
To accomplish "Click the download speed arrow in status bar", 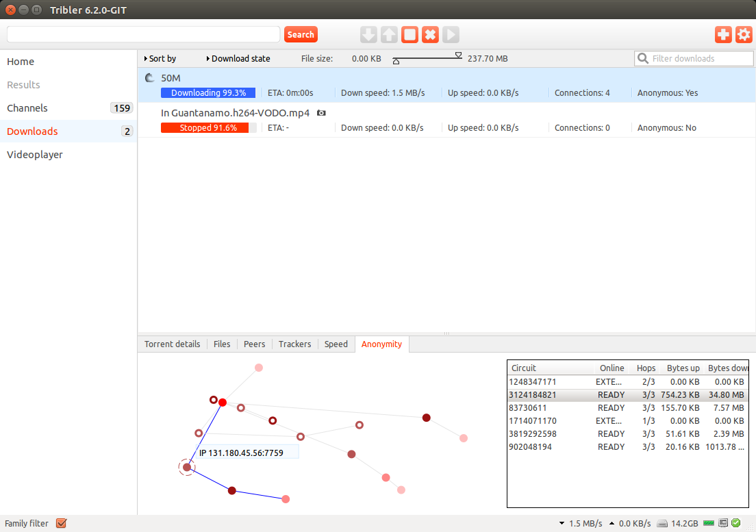I will [x=562, y=523].
